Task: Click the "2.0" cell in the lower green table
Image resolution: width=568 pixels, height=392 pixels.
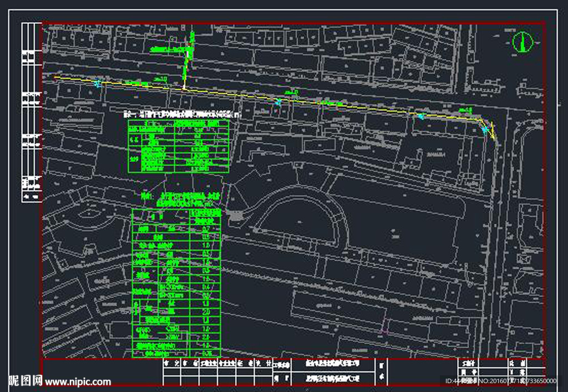Action: click(205, 312)
